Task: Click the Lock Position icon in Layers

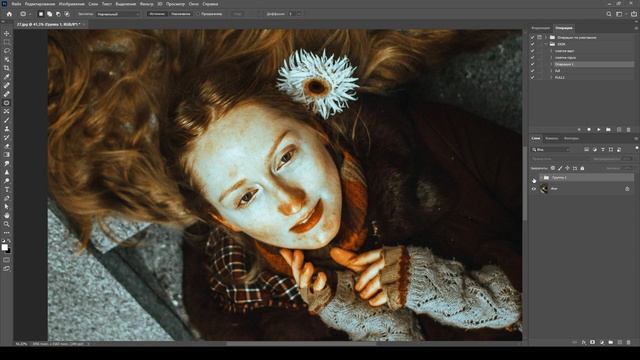Action: point(567,168)
